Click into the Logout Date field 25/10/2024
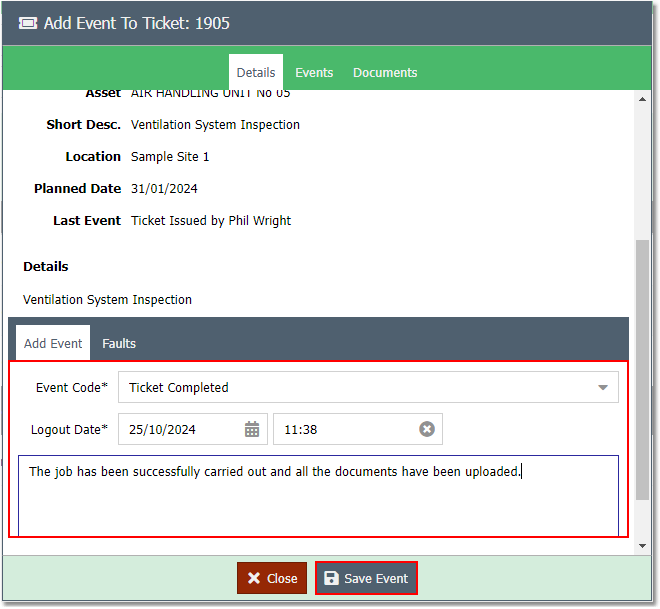Image resolution: width=660 pixels, height=609 pixels. (x=193, y=429)
